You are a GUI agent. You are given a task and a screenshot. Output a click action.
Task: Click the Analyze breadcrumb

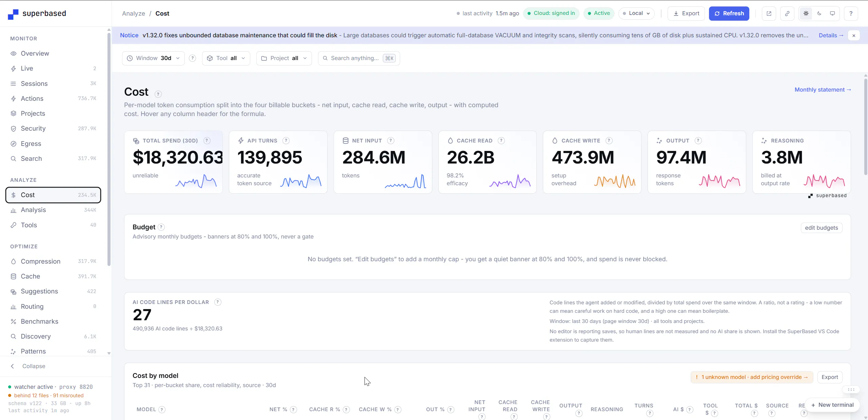pyautogui.click(x=133, y=14)
